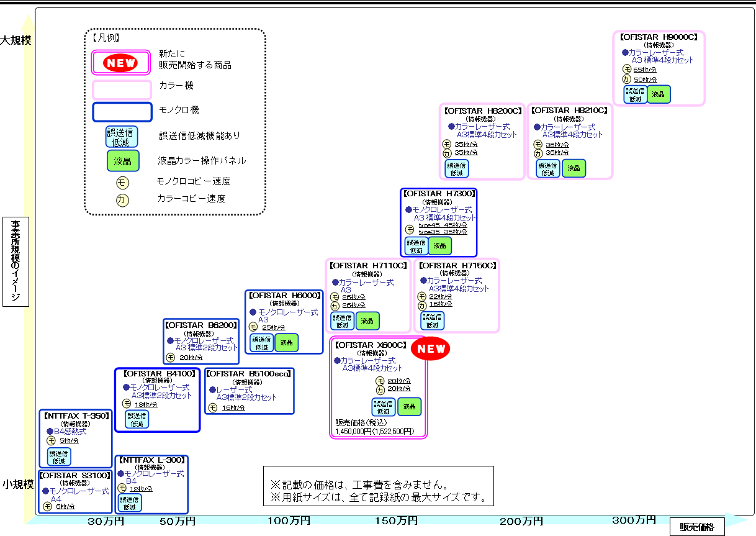The width and height of the screenshot is (756, 536).
Task: Click the 誤送信低減 badge on NTTFAX T-350
Action: click(x=59, y=457)
